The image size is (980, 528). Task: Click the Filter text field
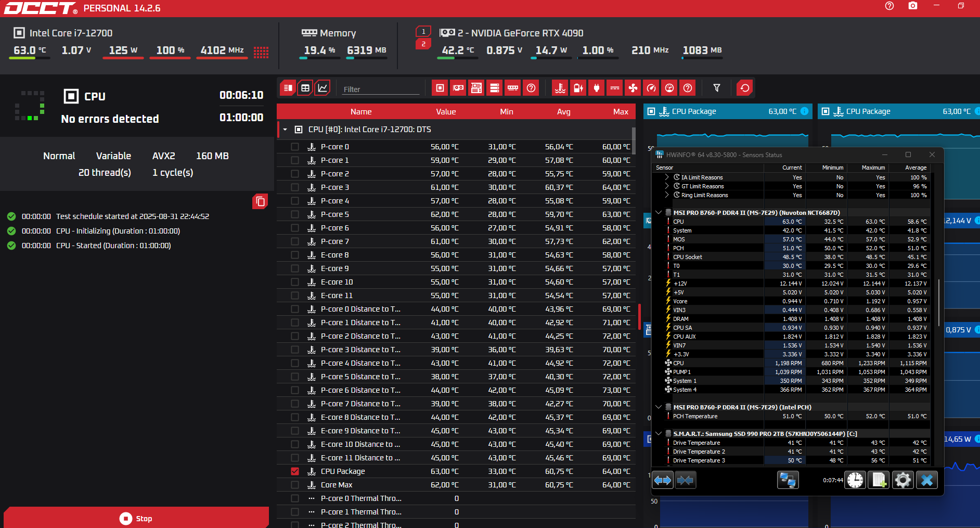coord(381,89)
